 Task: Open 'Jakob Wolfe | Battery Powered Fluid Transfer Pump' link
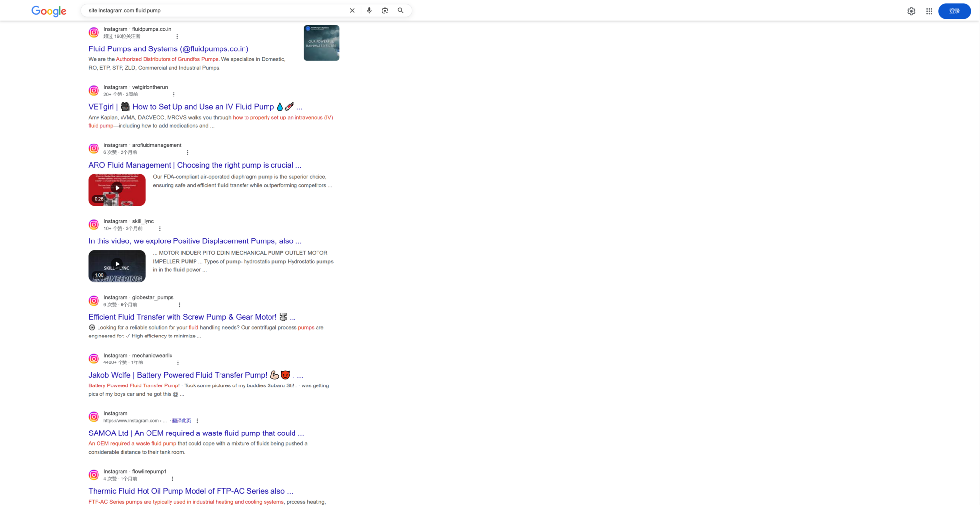[196, 375]
